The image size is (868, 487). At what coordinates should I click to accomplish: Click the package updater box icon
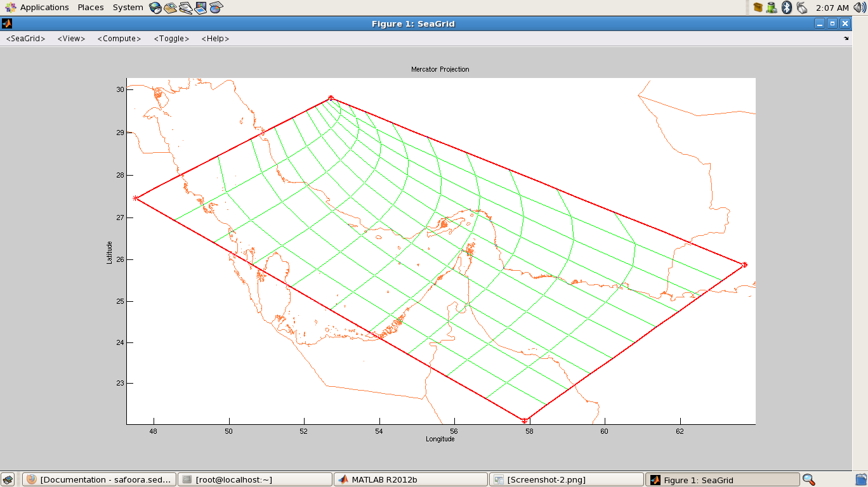pos(758,8)
